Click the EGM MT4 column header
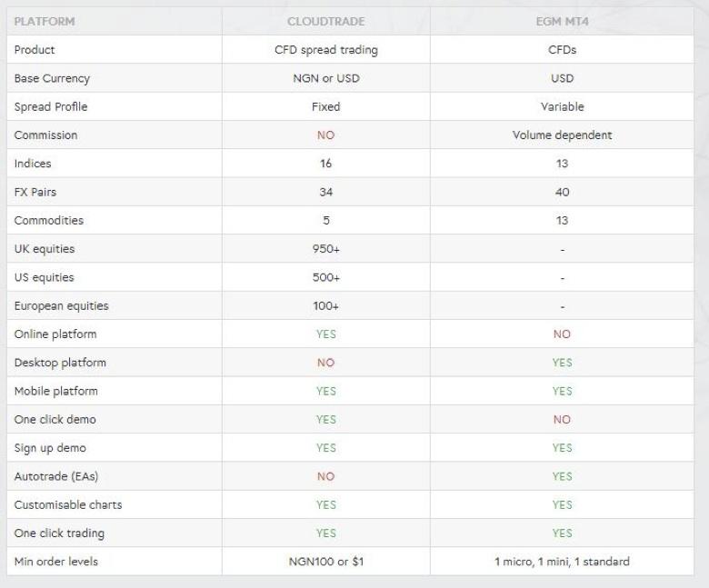709x588 pixels. pyautogui.click(x=562, y=21)
